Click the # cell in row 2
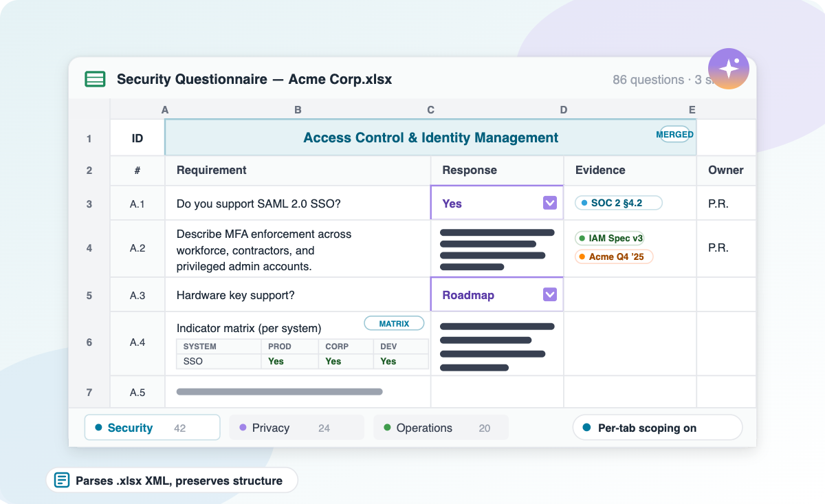 pyautogui.click(x=137, y=171)
